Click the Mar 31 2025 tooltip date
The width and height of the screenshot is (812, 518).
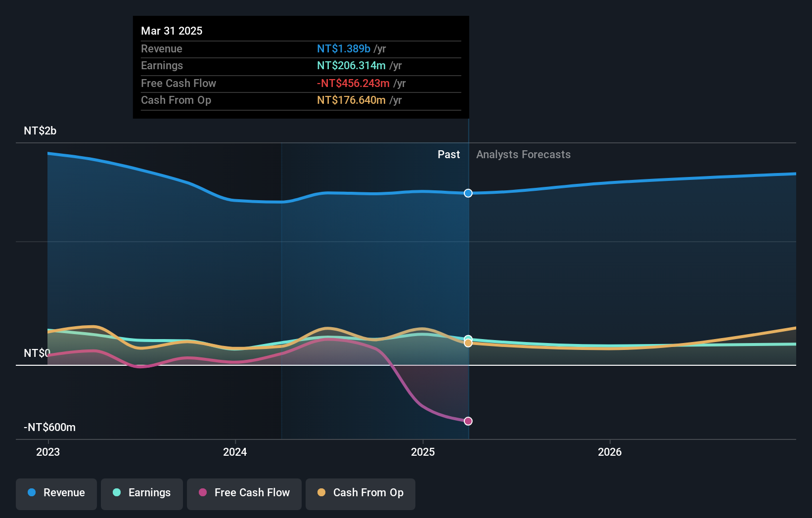[x=172, y=31]
